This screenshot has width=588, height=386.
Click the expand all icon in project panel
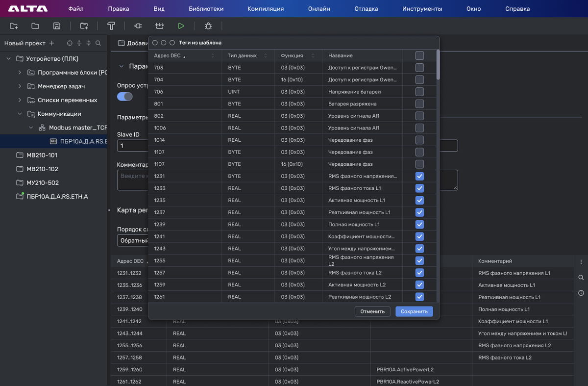pyautogui.click(x=79, y=43)
